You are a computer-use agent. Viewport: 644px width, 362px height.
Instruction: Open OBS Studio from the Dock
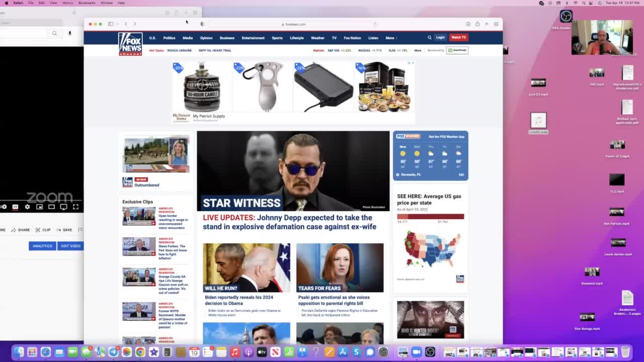[x=430, y=352]
